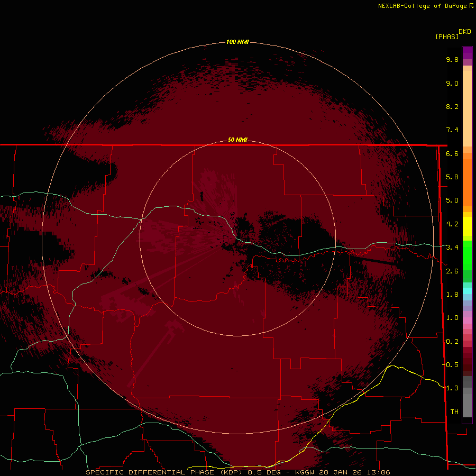Click "(KDP)" in the bottom caption

(231, 472)
